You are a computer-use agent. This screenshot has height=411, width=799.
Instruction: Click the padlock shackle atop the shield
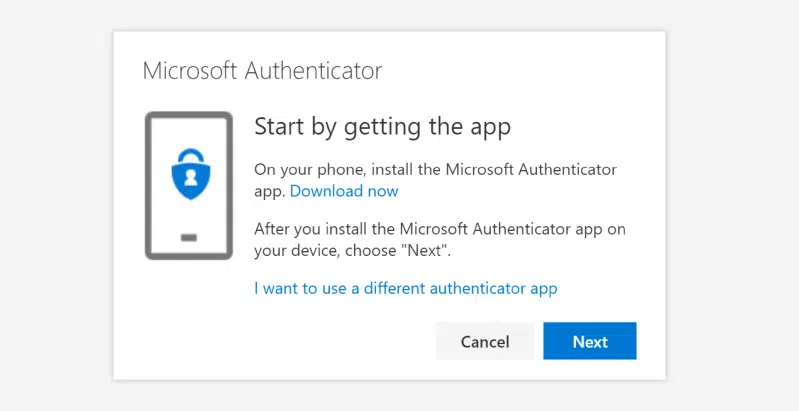click(190, 154)
